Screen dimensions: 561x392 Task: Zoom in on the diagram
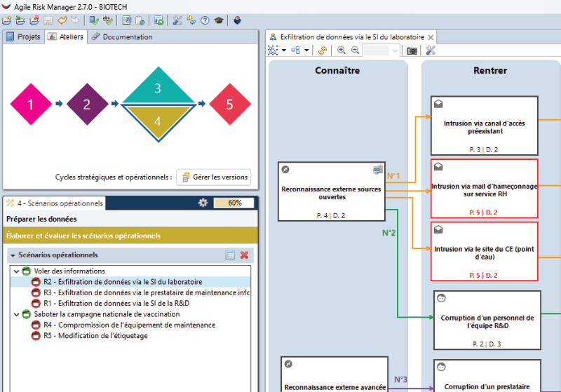[342, 50]
